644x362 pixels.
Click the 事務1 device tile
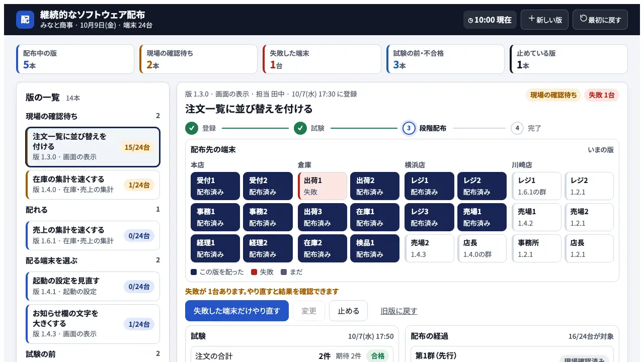215,217
